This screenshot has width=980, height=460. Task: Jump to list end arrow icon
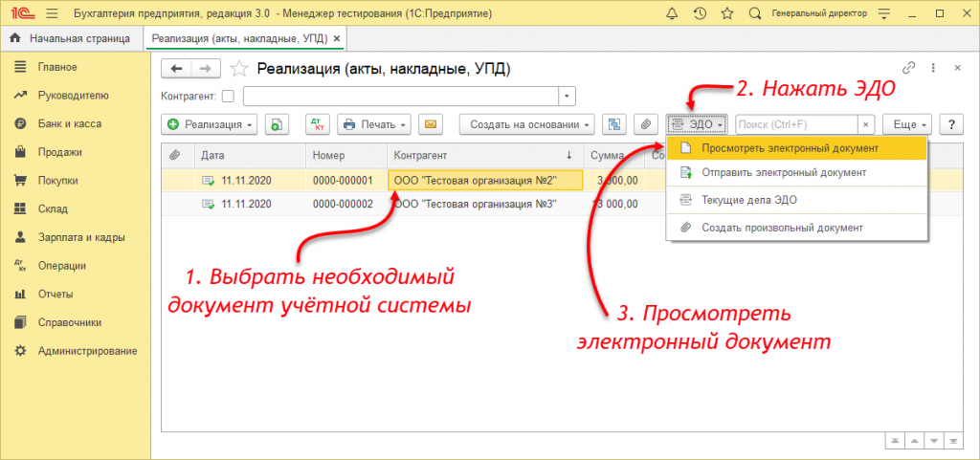tap(952, 441)
